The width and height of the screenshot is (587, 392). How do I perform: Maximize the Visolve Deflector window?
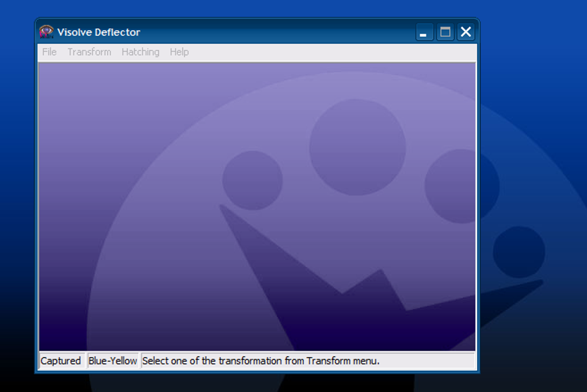click(445, 32)
